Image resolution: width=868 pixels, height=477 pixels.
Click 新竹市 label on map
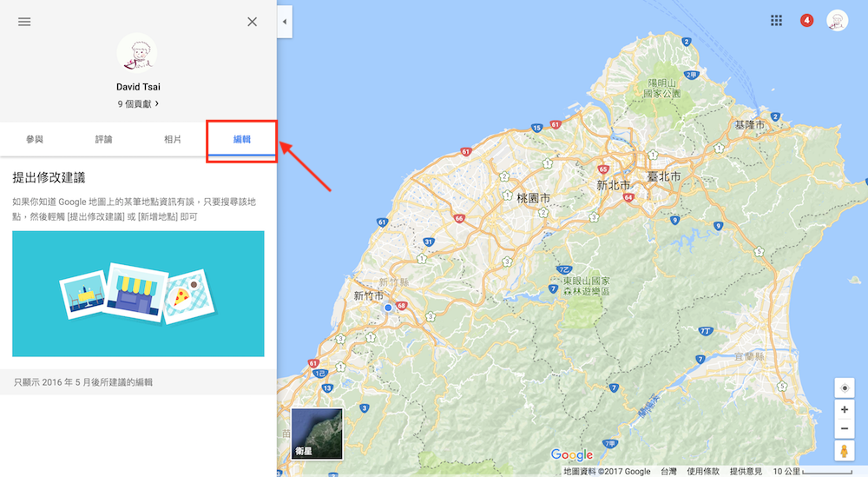tap(369, 295)
